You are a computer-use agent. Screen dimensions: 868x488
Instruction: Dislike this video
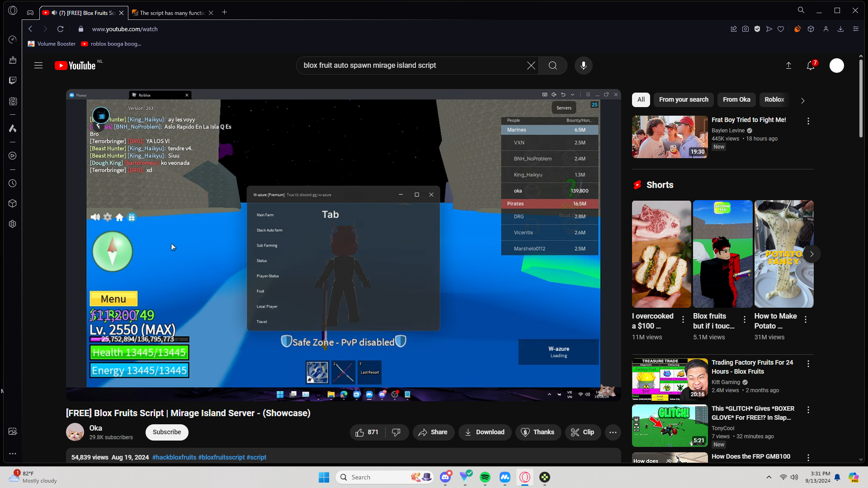click(x=396, y=432)
